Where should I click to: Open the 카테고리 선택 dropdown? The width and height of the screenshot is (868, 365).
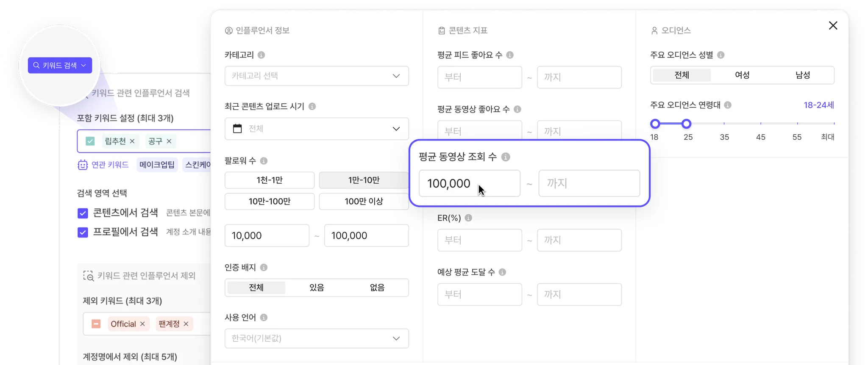317,76
